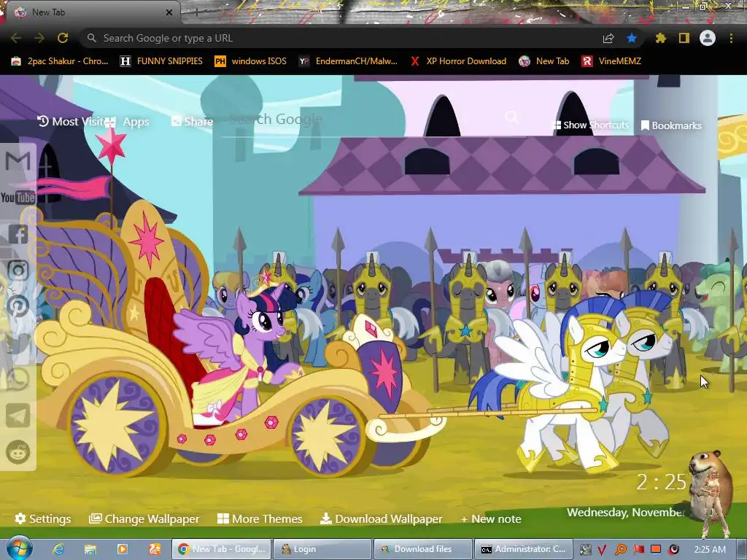Click the blue bookmark star icon
Viewport: 747px width, 560px height.
pos(632,38)
